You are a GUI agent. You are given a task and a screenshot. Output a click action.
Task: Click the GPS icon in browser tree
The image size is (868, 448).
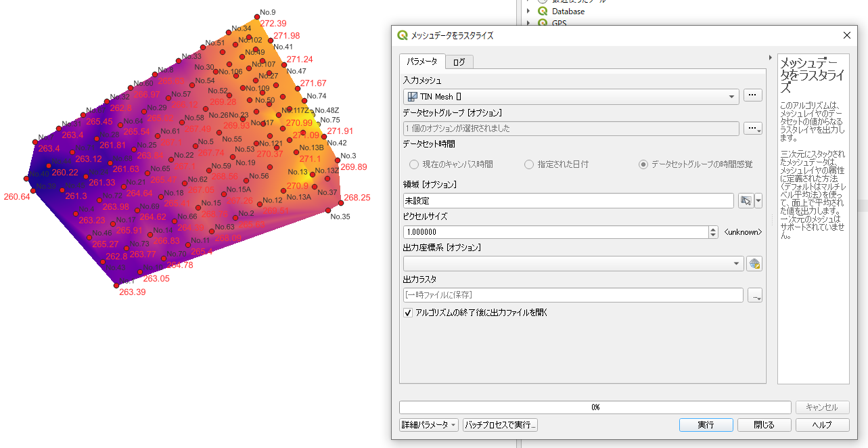point(542,23)
